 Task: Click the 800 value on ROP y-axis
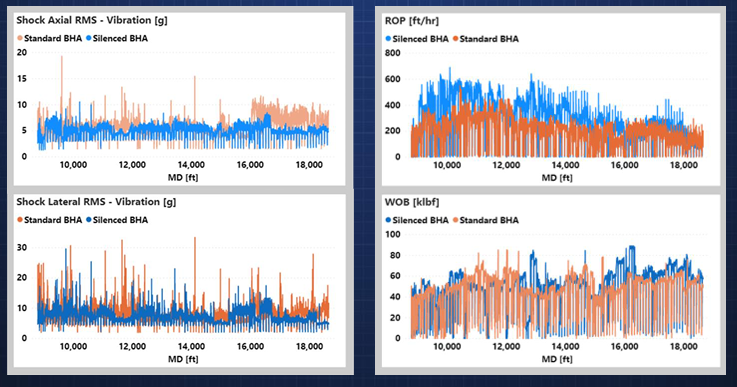coord(392,53)
